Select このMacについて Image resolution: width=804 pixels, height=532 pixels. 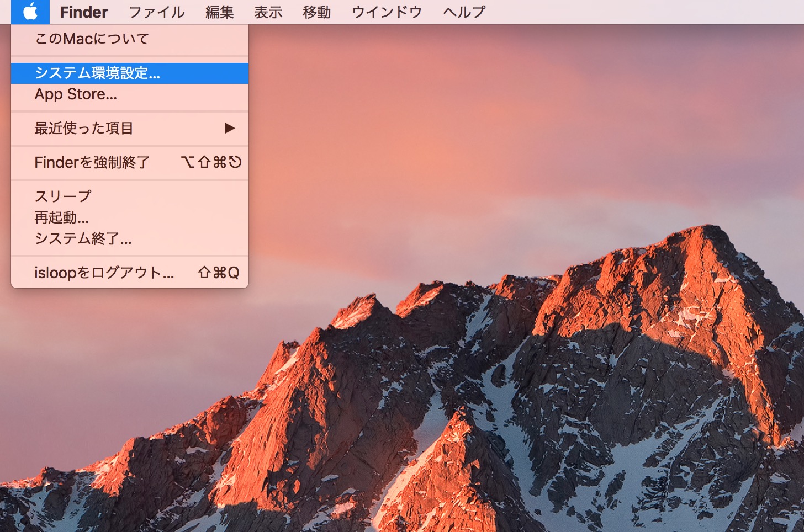(x=130, y=39)
